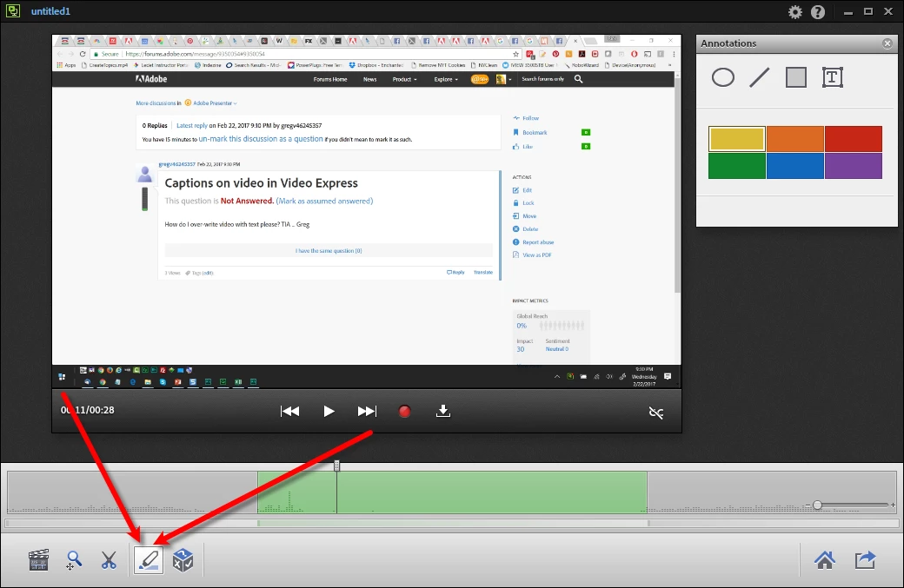Click Mark as assumed answered link

coord(324,201)
